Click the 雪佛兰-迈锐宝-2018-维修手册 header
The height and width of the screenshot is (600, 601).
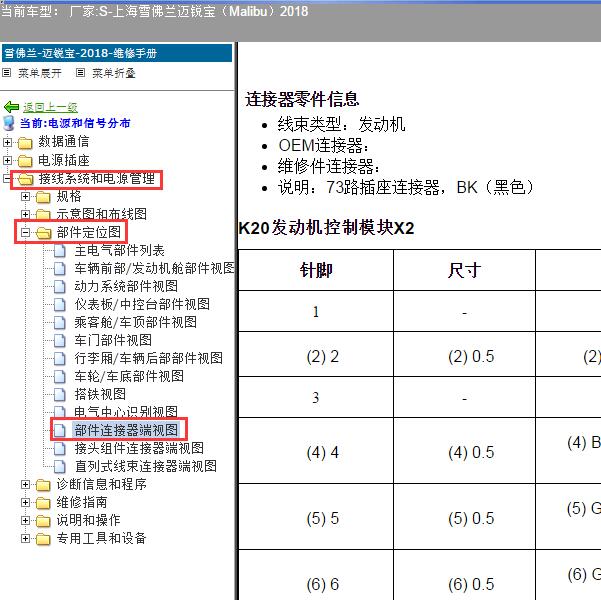[117, 53]
